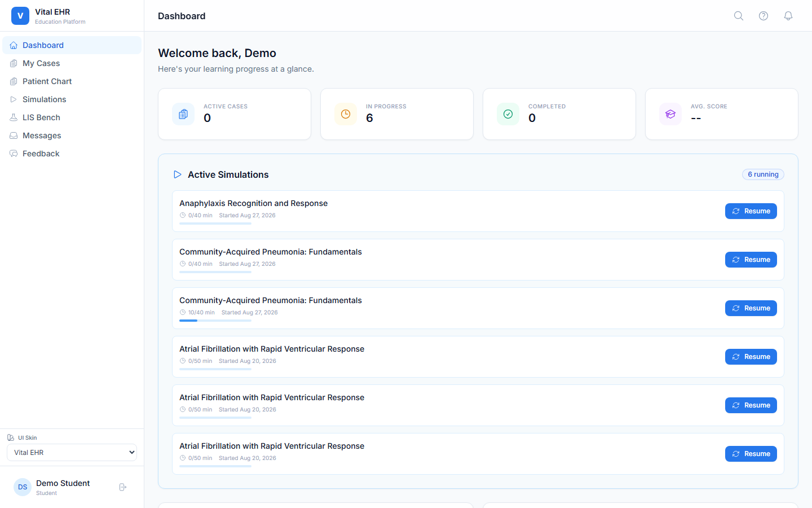Image resolution: width=812 pixels, height=508 pixels.
Task: Open search via magnifier icon
Action: point(739,16)
